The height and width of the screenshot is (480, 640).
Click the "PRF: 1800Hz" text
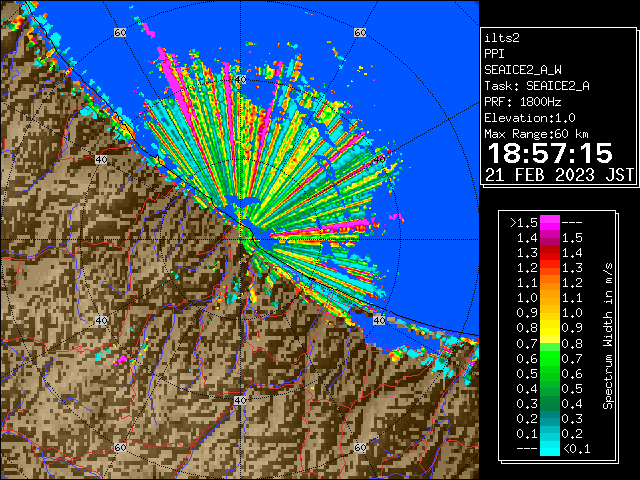tap(523, 102)
